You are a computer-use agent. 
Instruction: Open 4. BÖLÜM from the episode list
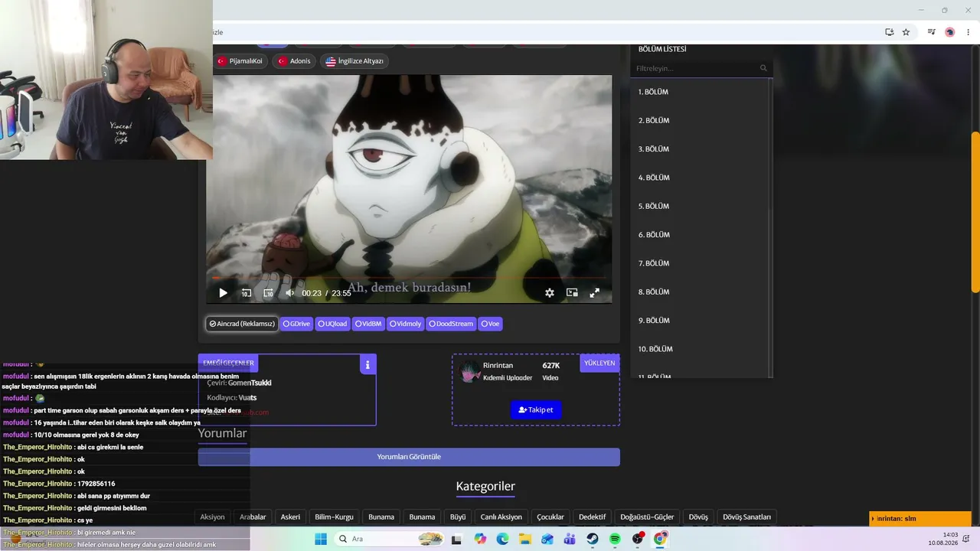[700, 178]
